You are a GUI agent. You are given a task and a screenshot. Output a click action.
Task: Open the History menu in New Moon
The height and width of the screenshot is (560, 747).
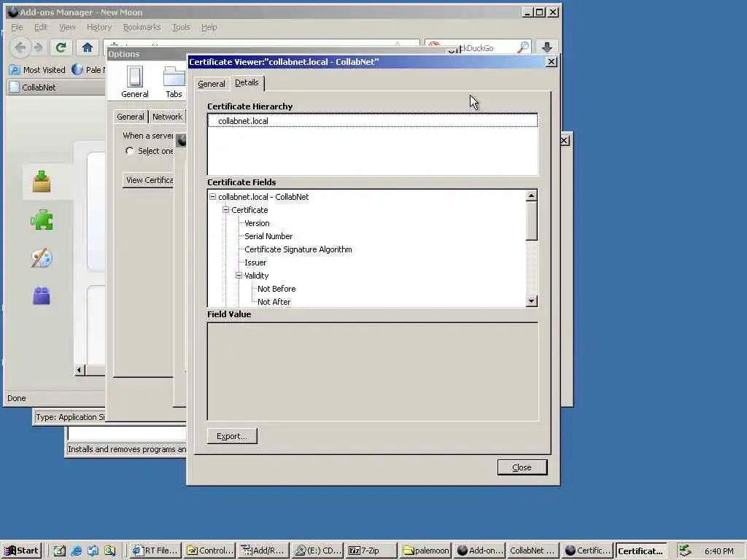[x=99, y=27]
